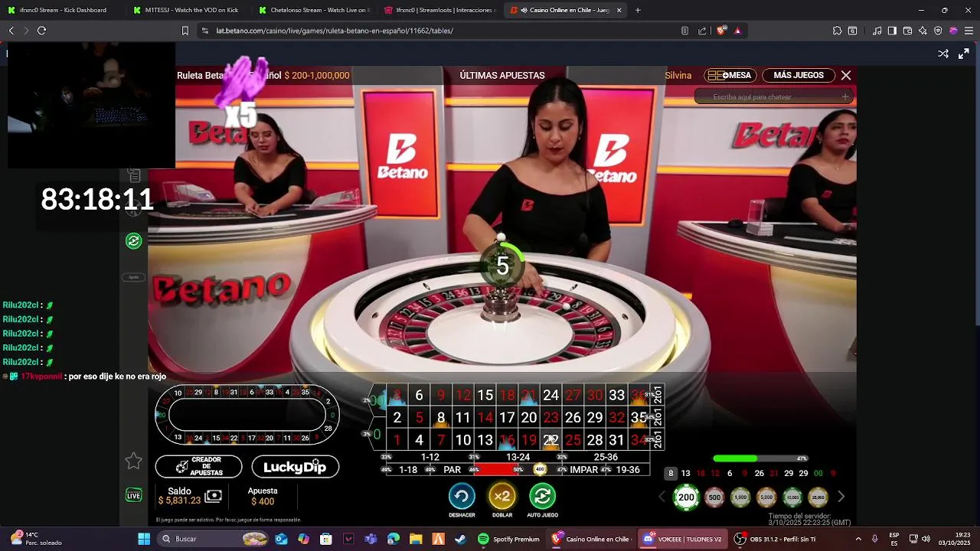Click the bottom row 2to1 column bet
This screenshot has height=551, width=980.
pyautogui.click(x=657, y=439)
